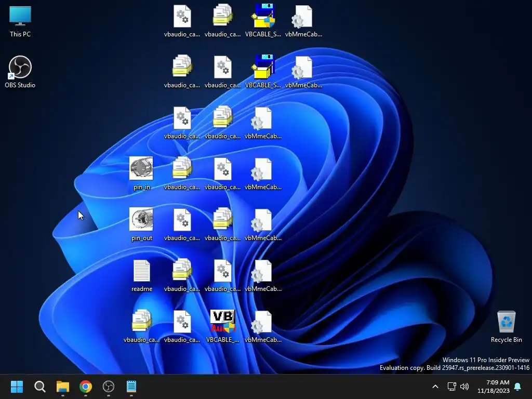Select the pin_in image file on desktop
The image size is (532, 399).
141,174
